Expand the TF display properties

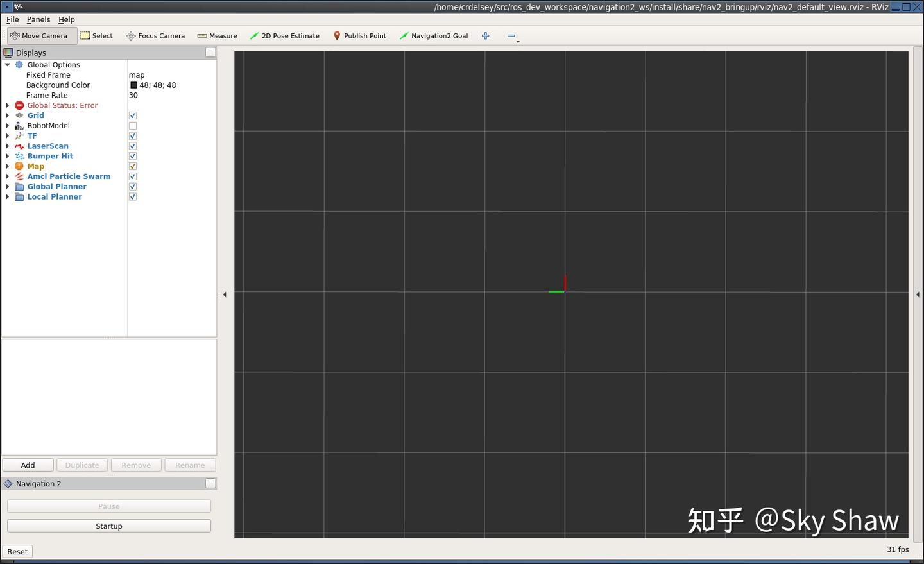point(7,135)
